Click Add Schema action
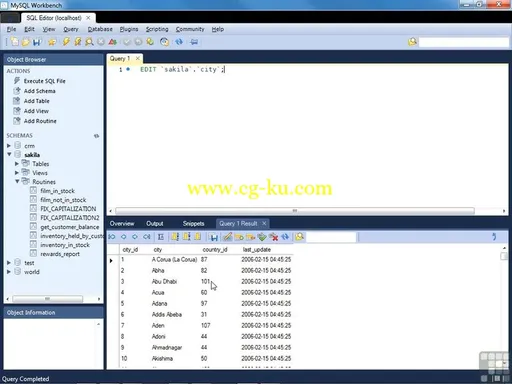This screenshot has height=384, width=512. coord(39,91)
